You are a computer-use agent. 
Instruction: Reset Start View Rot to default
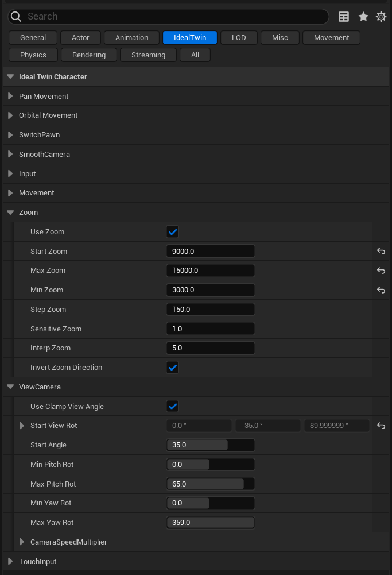(x=381, y=426)
